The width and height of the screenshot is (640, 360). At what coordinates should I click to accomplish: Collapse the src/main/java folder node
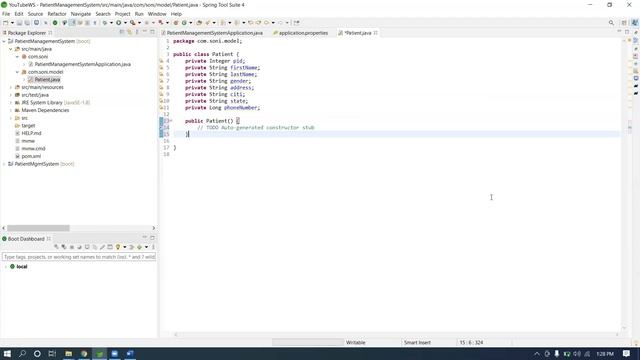11,49
